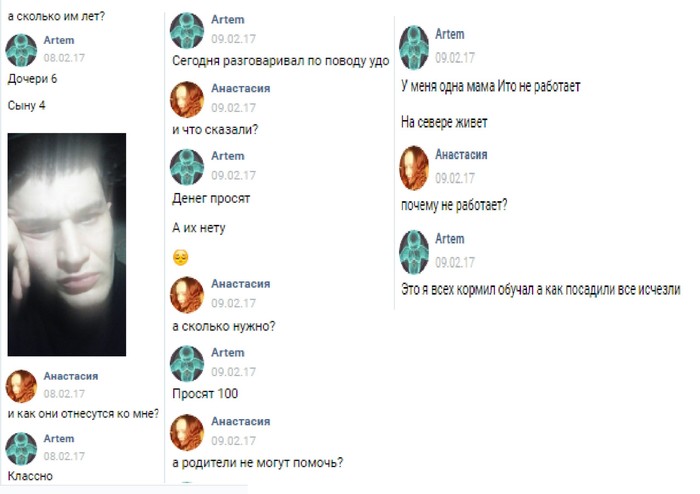Open Анастасия name link above 'а родители не могут помочь?'

[x=241, y=421]
